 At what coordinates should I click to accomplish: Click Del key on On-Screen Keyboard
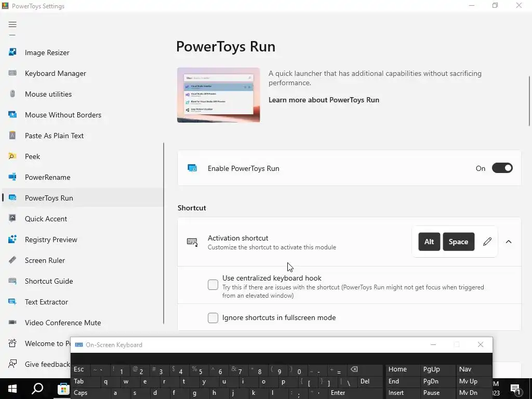click(x=369, y=381)
